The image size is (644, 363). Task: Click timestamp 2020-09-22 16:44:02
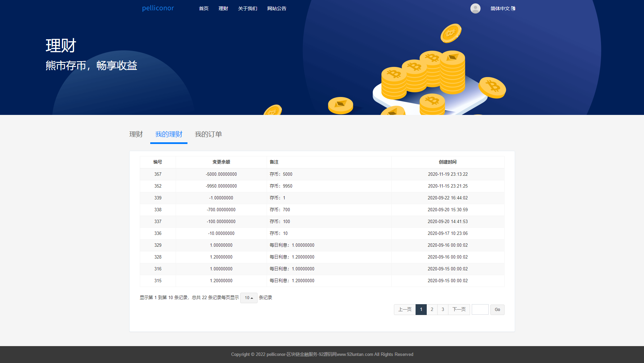448,198
